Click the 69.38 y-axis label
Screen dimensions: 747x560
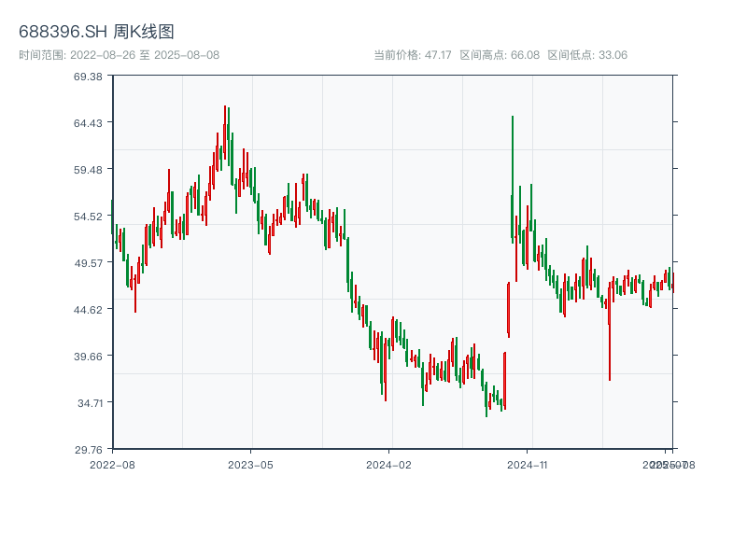(x=88, y=77)
